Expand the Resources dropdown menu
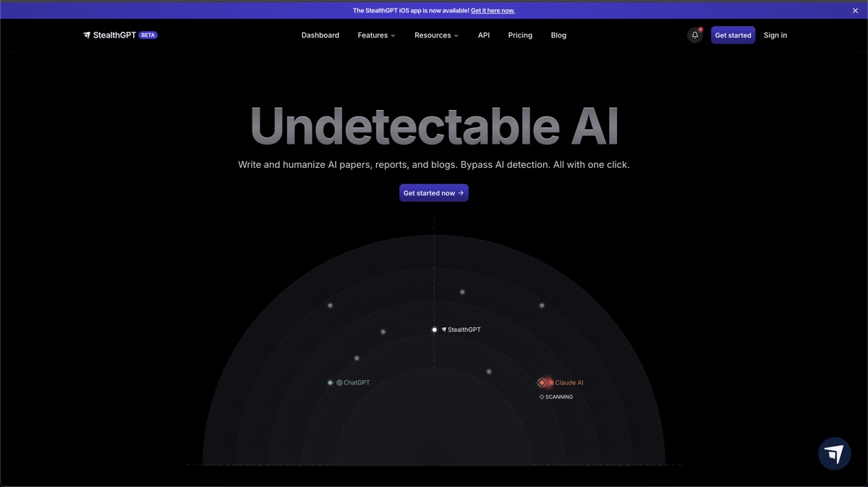This screenshot has height=487, width=868. point(436,35)
